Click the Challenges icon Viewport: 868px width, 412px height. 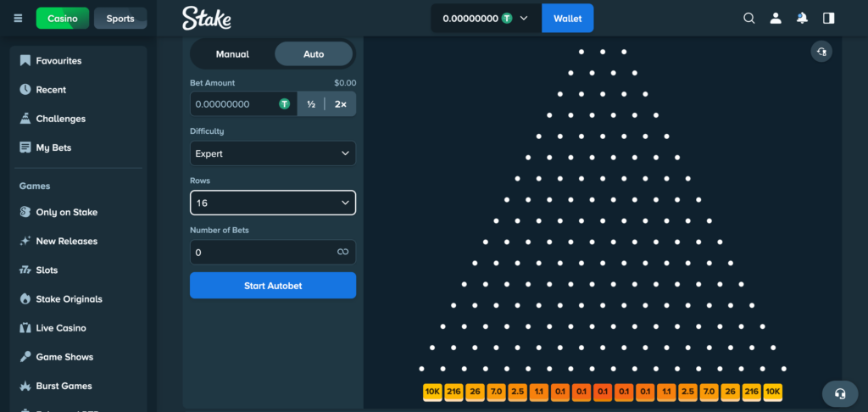pos(25,119)
